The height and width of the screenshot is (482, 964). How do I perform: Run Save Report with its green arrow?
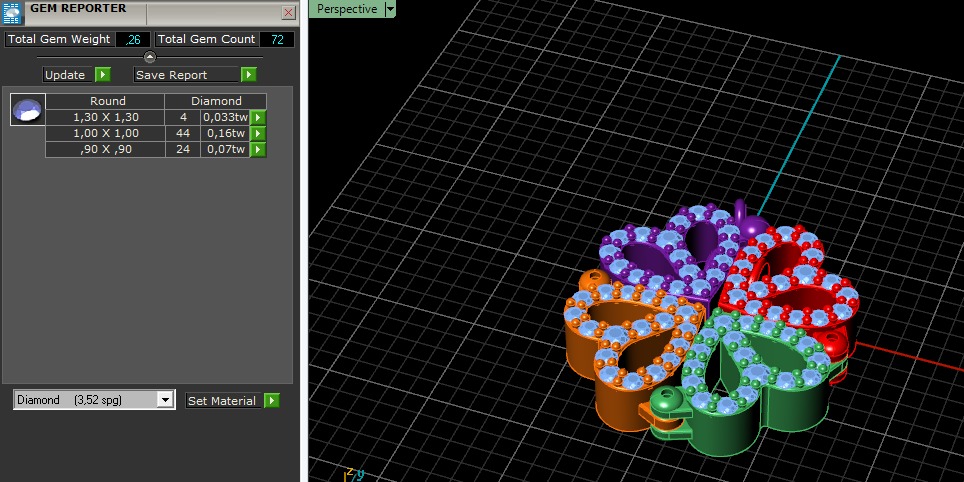[x=248, y=75]
